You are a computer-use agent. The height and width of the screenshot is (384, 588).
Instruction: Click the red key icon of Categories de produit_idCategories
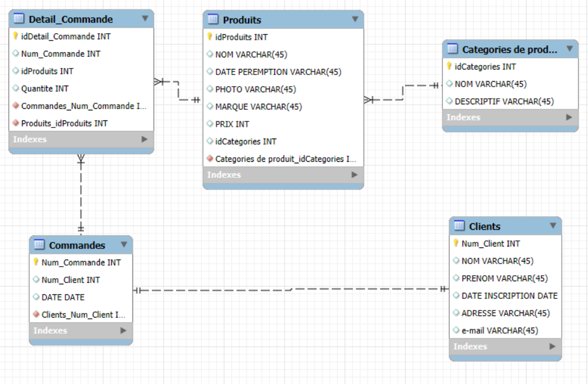[x=210, y=158]
